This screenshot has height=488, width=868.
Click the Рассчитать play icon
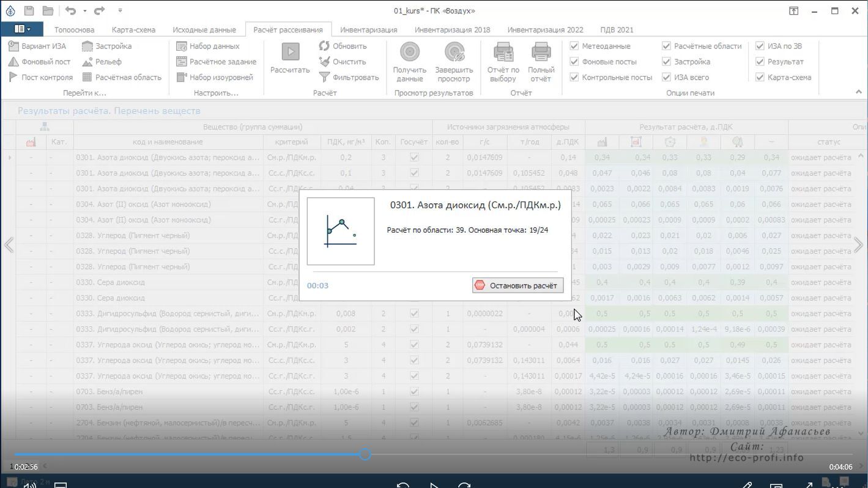pyautogui.click(x=290, y=51)
